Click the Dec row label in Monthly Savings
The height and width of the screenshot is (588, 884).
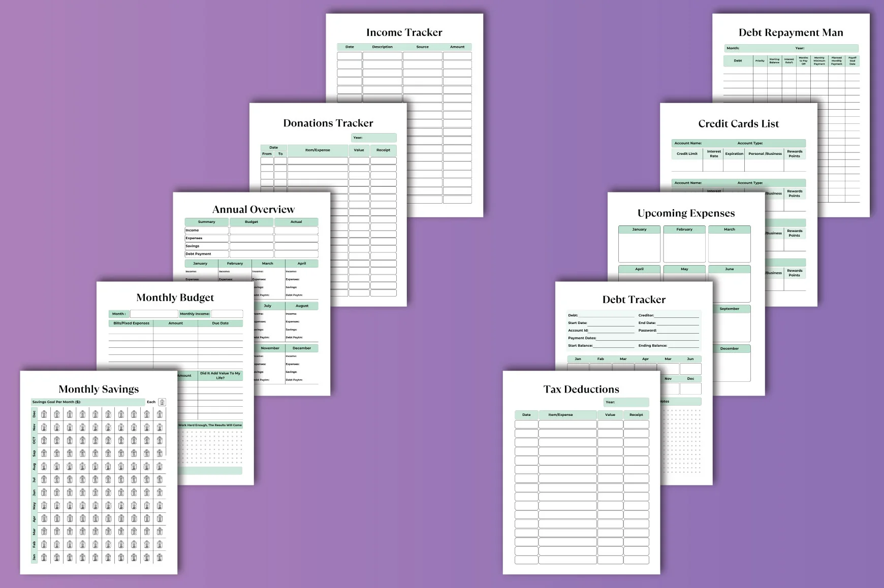click(35, 414)
